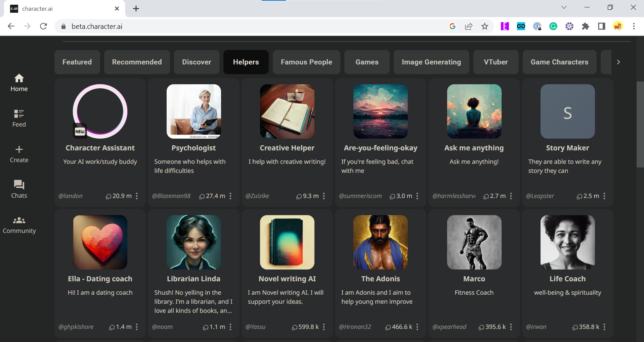Viewport: 644px width, 342px height.
Task: Show more category tabs with the right chevron
Action: pos(618,62)
